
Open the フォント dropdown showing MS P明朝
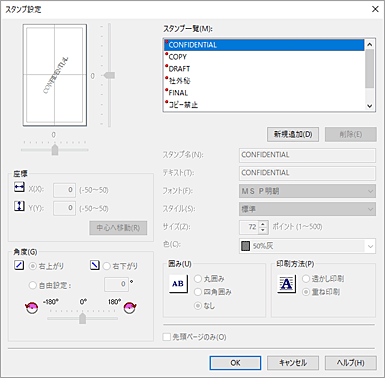point(307,191)
